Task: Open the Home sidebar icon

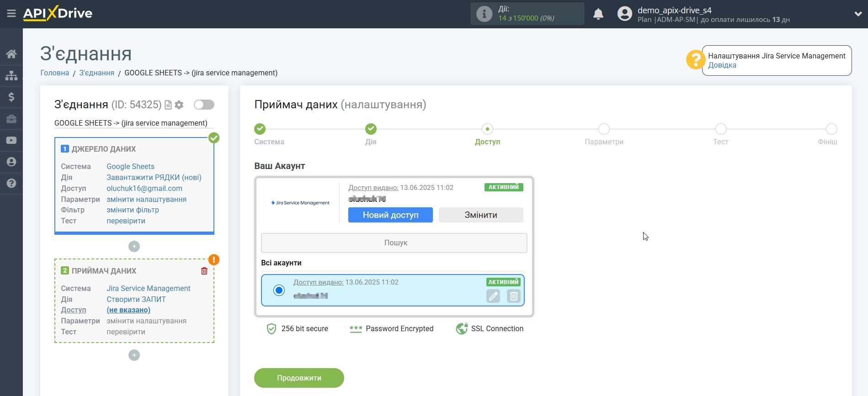Action: click(11, 54)
